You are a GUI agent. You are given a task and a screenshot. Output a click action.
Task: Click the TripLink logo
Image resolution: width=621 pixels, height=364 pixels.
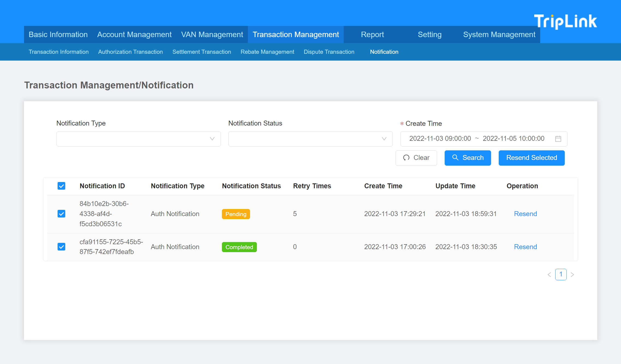[565, 21]
